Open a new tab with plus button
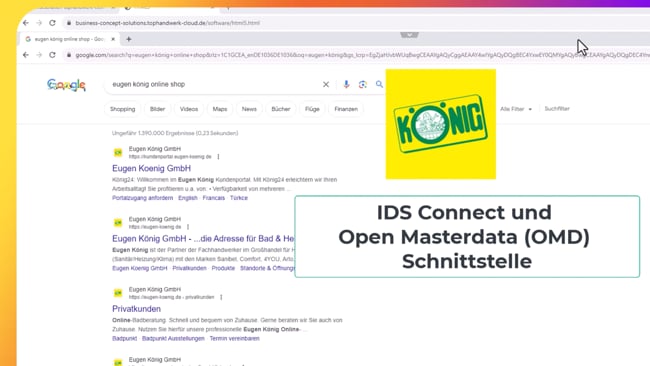 (x=129, y=39)
